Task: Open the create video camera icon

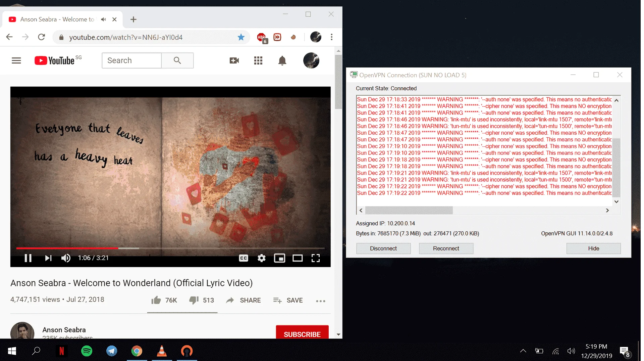Action: click(234, 60)
